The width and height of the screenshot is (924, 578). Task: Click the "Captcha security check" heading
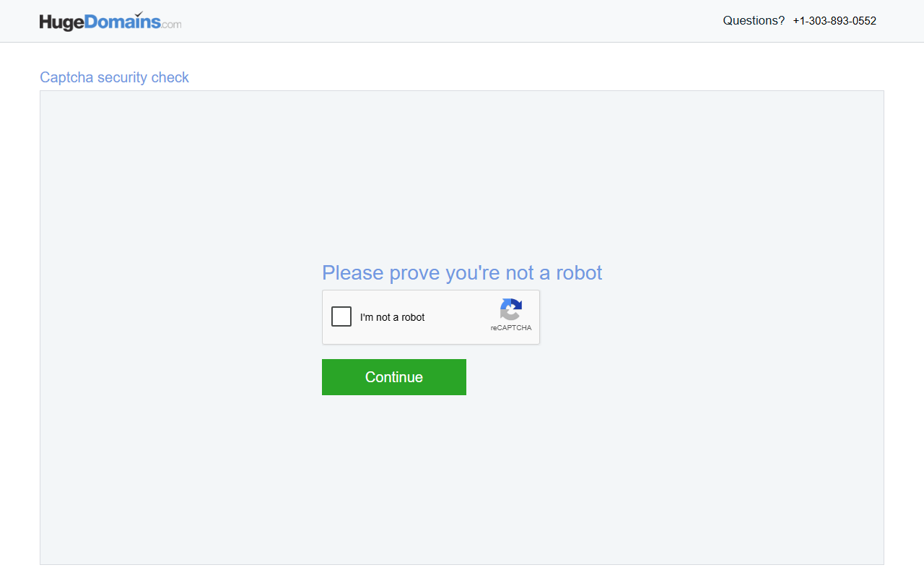pyautogui.click(x=114, y=77)
